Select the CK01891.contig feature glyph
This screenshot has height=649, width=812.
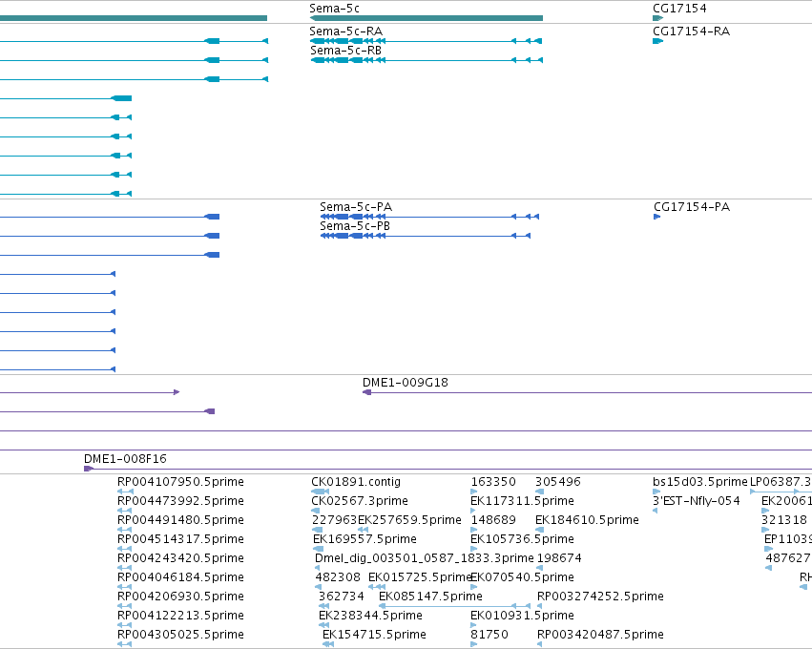pyautogui.click(x=320, y=492)
